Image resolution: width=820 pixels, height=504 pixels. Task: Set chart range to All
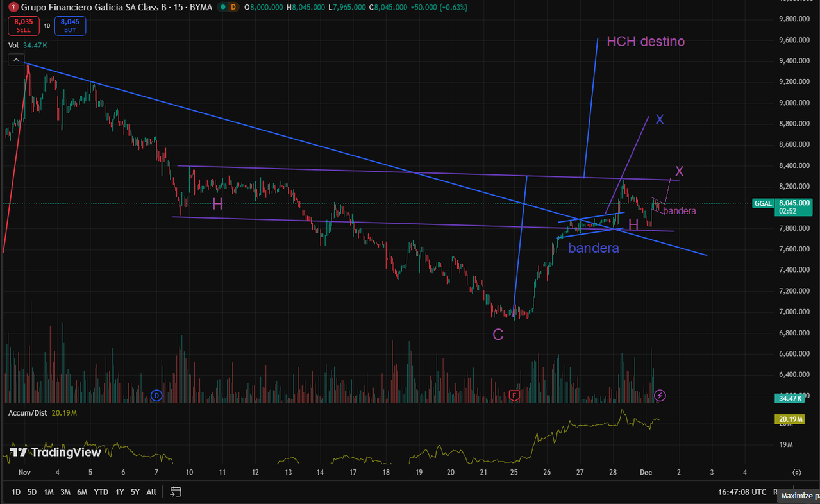tap(151, 492)
